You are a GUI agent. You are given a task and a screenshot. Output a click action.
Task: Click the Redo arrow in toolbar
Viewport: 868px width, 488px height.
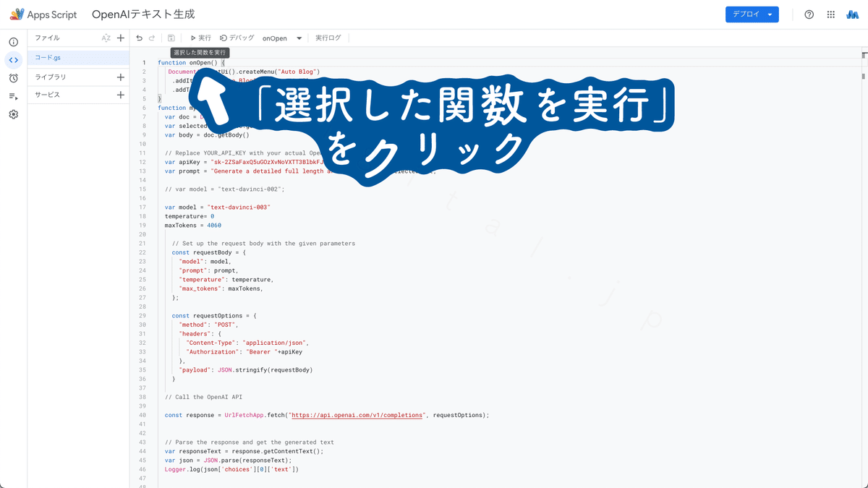click(x=152, y=38)
